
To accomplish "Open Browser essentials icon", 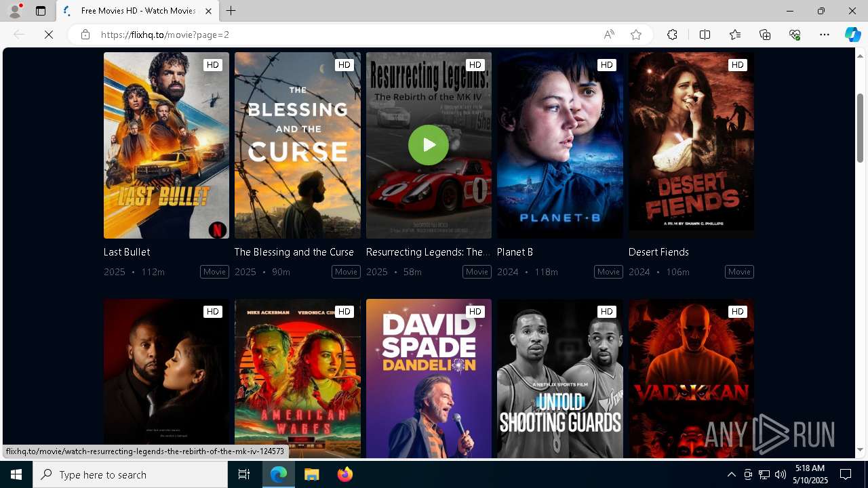I will 795,35.
